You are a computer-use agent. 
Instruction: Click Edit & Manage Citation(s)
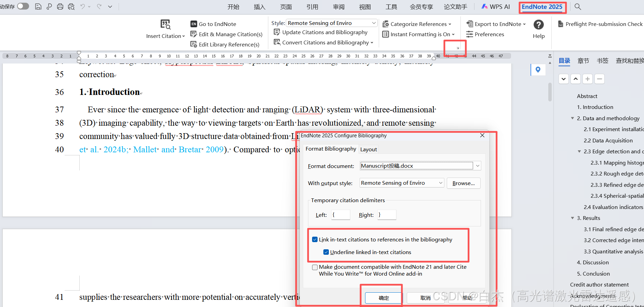click(x=226, y=34)
